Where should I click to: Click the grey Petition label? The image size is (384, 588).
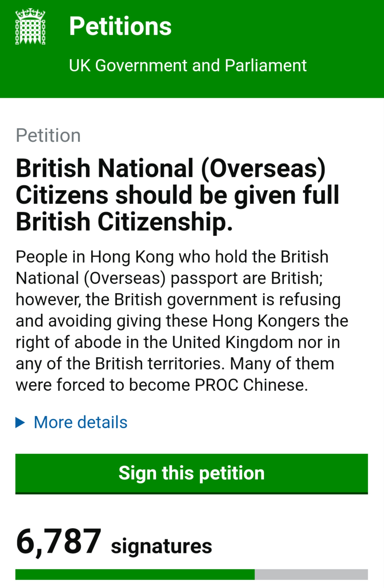48,135
